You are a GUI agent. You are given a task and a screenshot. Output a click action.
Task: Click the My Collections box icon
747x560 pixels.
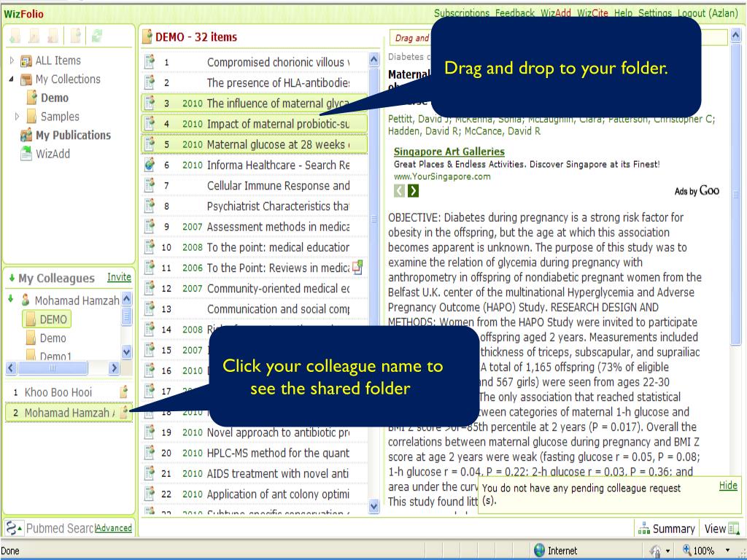click(x=26, y=79)
